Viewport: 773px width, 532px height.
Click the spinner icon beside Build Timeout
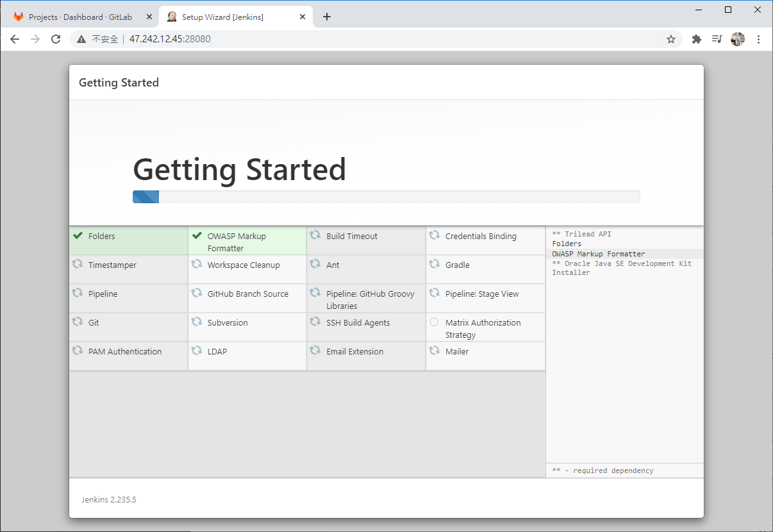(315, 235)
